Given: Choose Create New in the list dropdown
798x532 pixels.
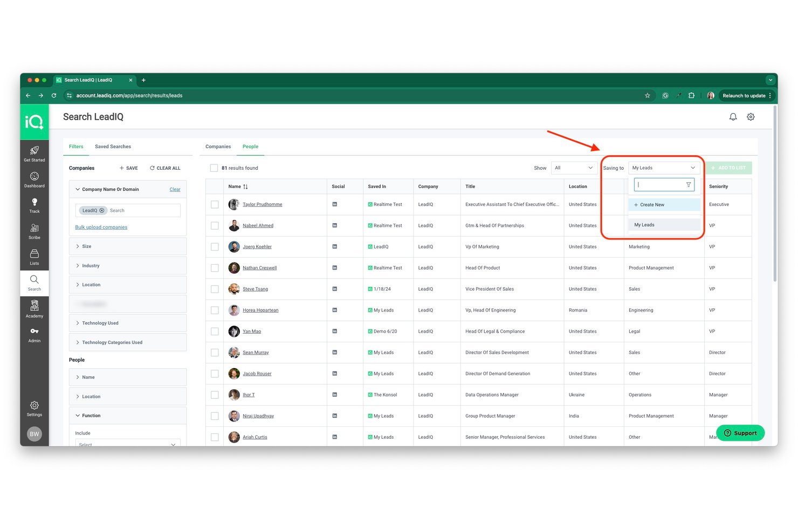Looking at the screenshot, I should (664, 205).
